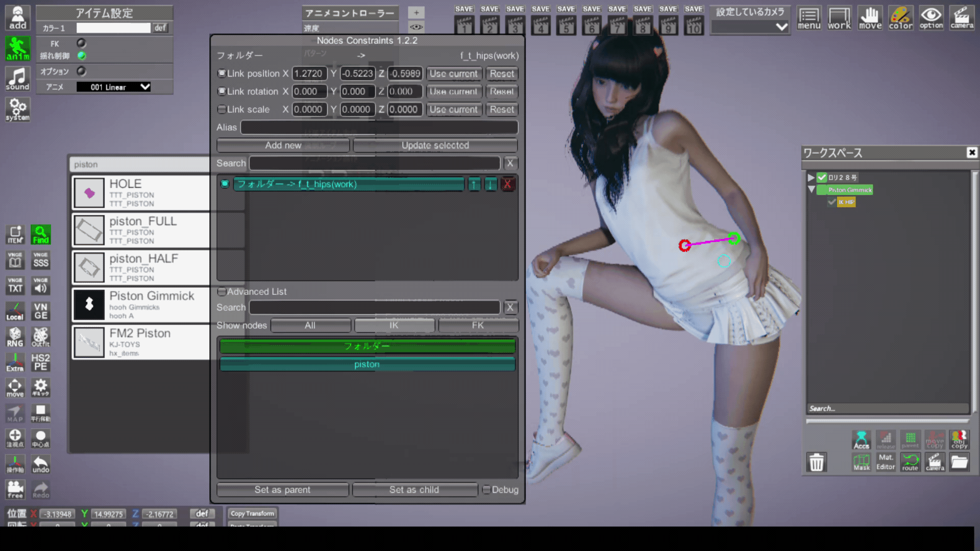
Task: Click the white Color 1 swatch
Action: coord(113,28)
